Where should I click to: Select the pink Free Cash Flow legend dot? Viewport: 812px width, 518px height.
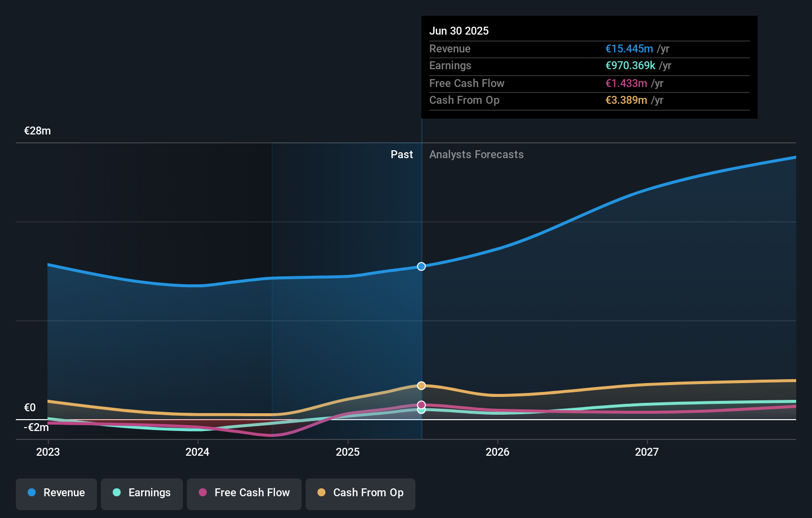click(202, 493)
